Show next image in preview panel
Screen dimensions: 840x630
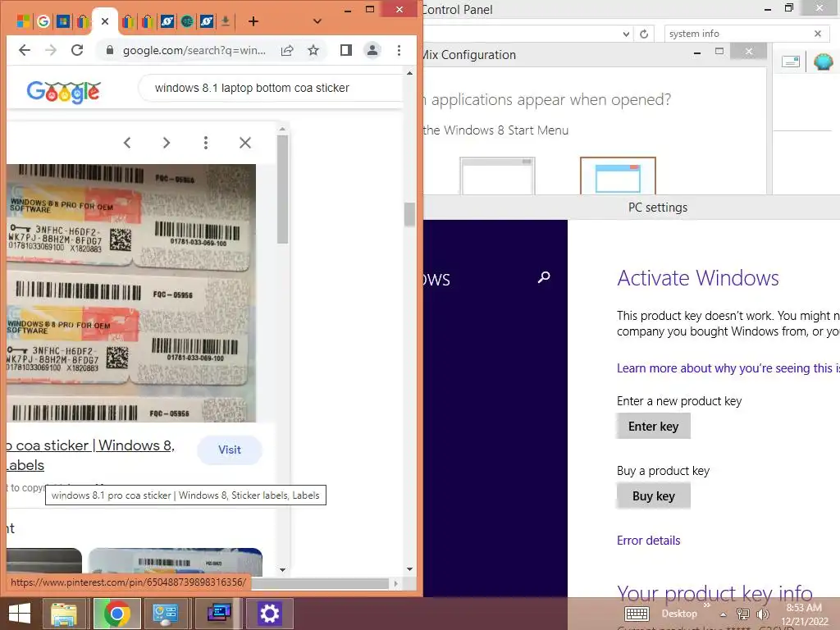pos(167,143)
